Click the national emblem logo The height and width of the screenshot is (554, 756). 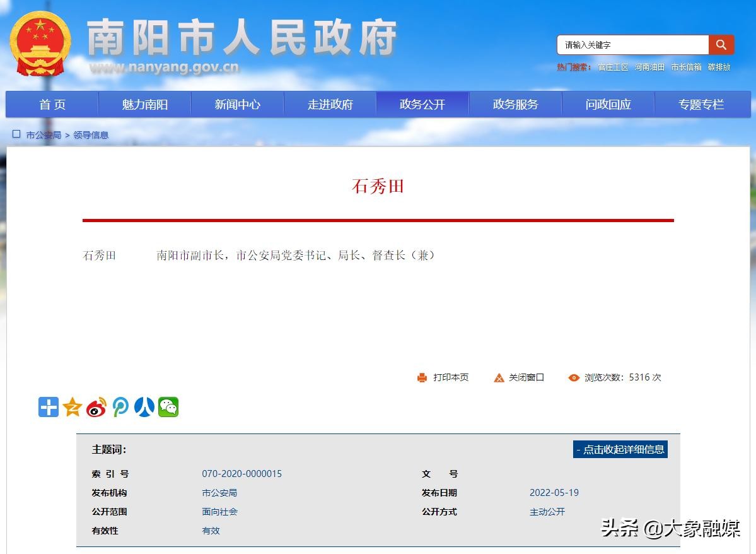tap(40, 43)
